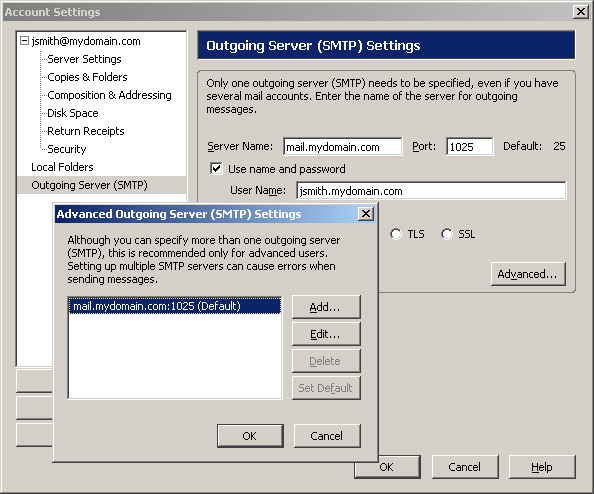
Task: Open Return Receipts settings
Action: tap(86, 131)
